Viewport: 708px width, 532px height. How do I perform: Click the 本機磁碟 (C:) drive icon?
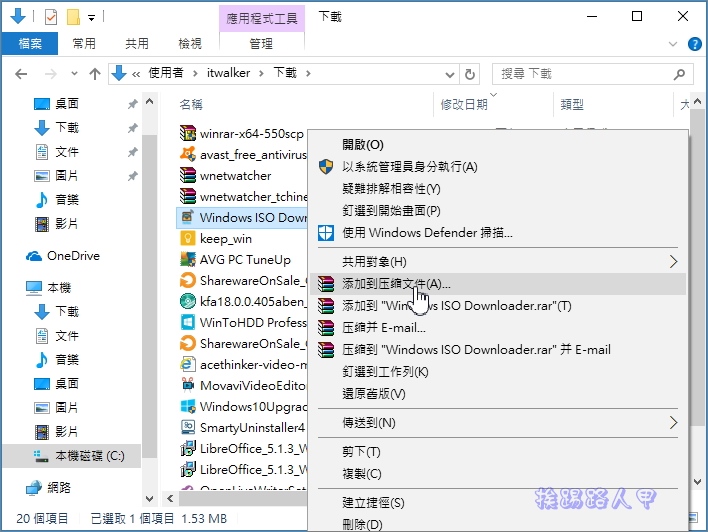point(41,456)
